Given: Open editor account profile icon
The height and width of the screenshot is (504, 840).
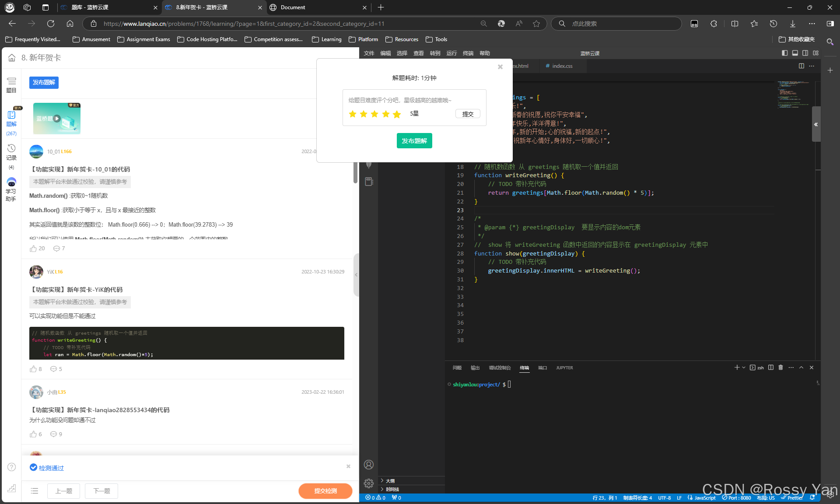Looking at the screenshot, I should [369, 465].
